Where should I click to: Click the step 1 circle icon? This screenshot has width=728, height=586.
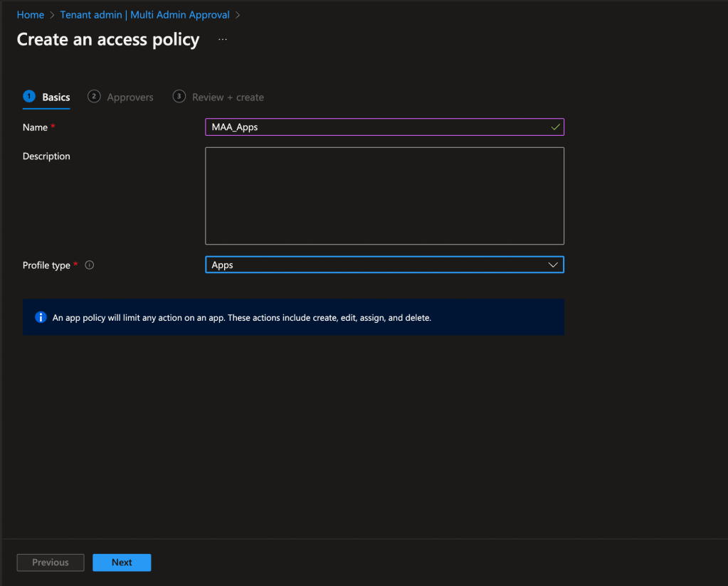[x=29, y=97]
